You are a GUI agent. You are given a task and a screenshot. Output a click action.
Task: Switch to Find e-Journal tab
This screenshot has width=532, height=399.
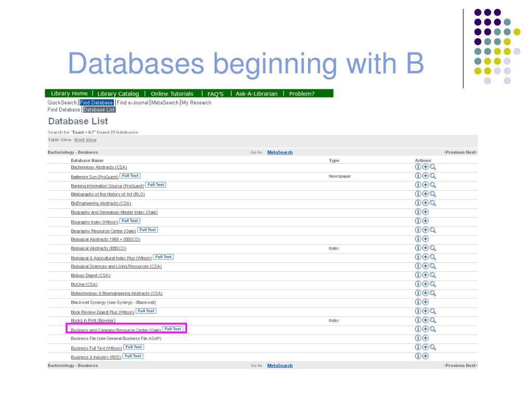pyautogui.click(x=132, y=102)
